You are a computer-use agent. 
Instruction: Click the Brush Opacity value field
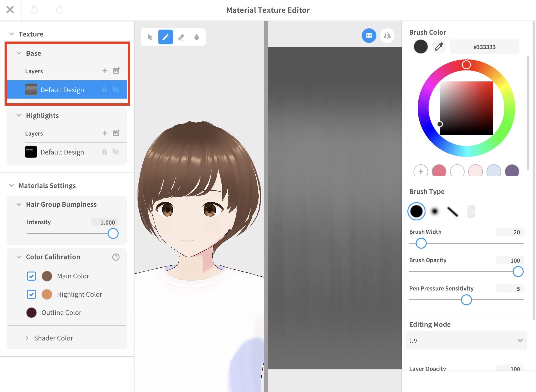tap(510, 260)
